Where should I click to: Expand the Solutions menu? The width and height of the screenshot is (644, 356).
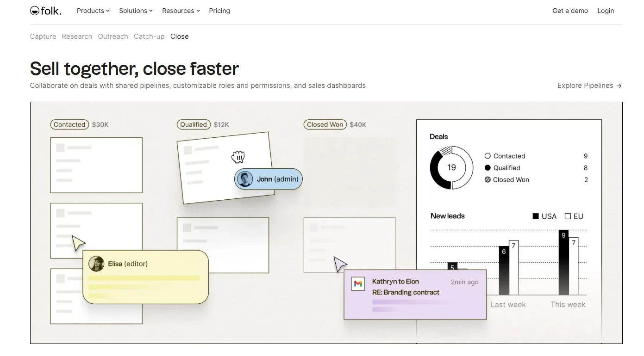pyautogui.click(x=136, y=11)
